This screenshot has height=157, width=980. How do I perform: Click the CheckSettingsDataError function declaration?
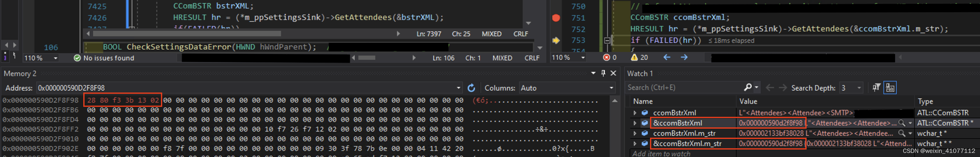[x=209, y=47]
